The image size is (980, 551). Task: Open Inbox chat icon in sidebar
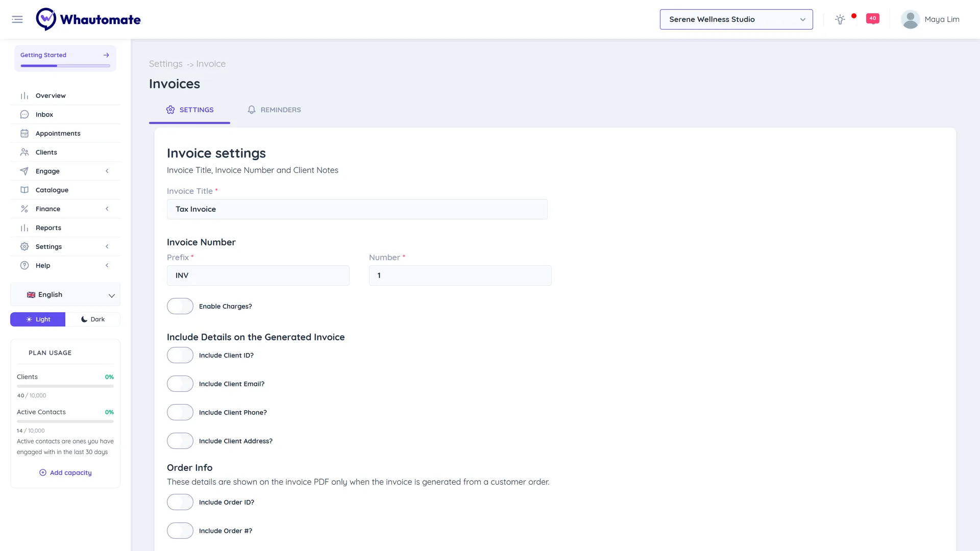coord(24,115)
